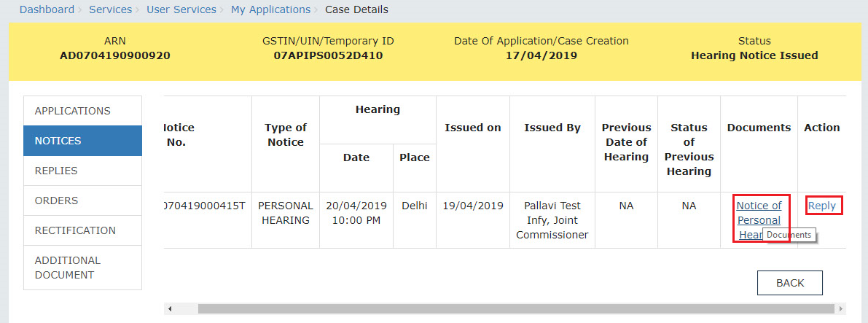The height and width of the screenshot is (323, 868).
Task: Click the horizontal scrollbar thumb
Action: coord(516,308)
